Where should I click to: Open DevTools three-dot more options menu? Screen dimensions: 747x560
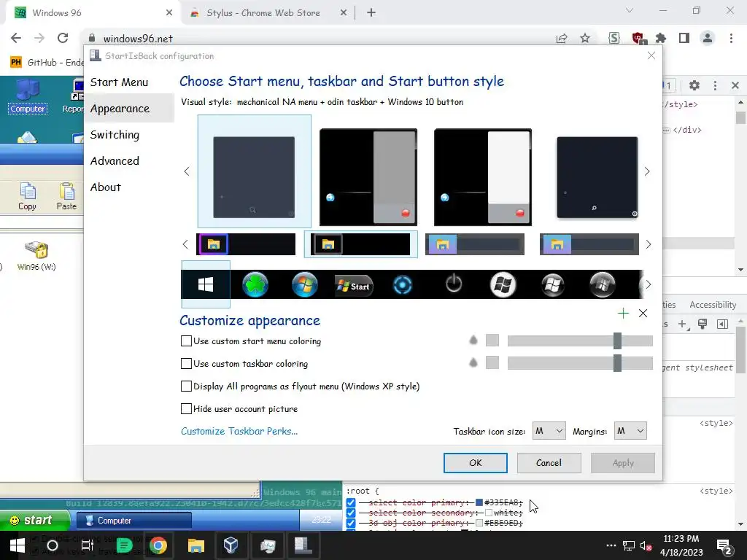[715, 85]
